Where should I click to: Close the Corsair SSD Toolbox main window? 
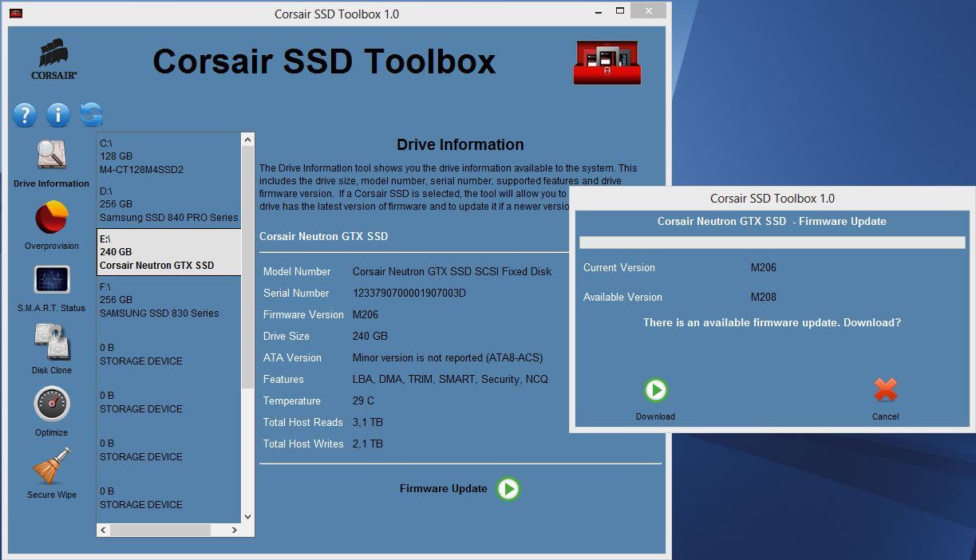pos(648,10)
